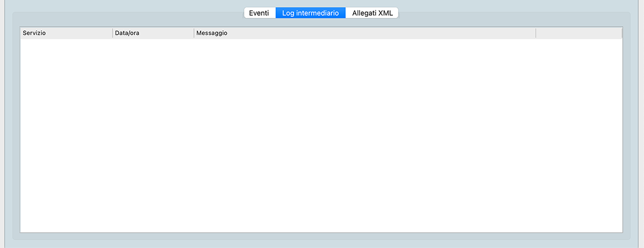
Task: Switch to the Eventi tab
Action: tap(259, 13)
